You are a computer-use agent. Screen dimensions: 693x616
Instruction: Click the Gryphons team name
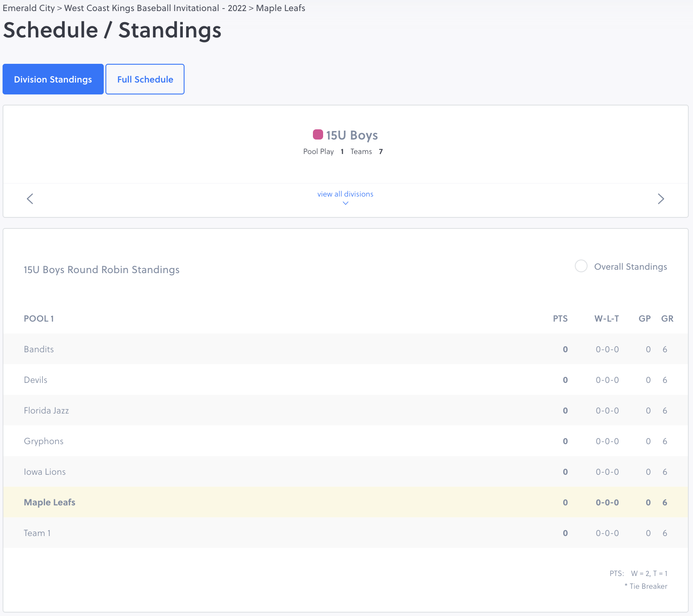coord(44,441)
